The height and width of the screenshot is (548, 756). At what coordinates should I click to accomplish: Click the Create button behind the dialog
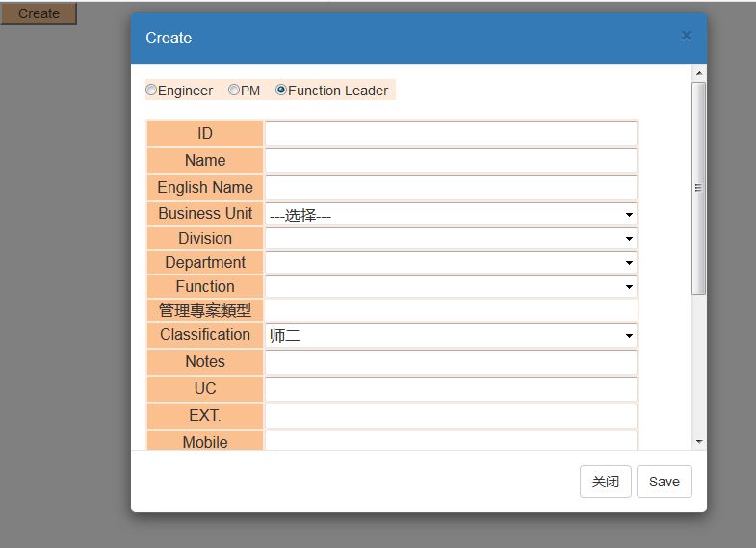click(x=39, y=13)
